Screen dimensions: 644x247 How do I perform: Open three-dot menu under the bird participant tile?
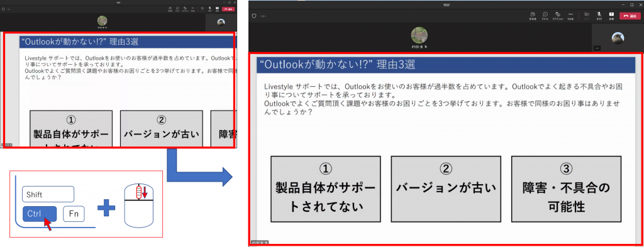pos(597,48)
